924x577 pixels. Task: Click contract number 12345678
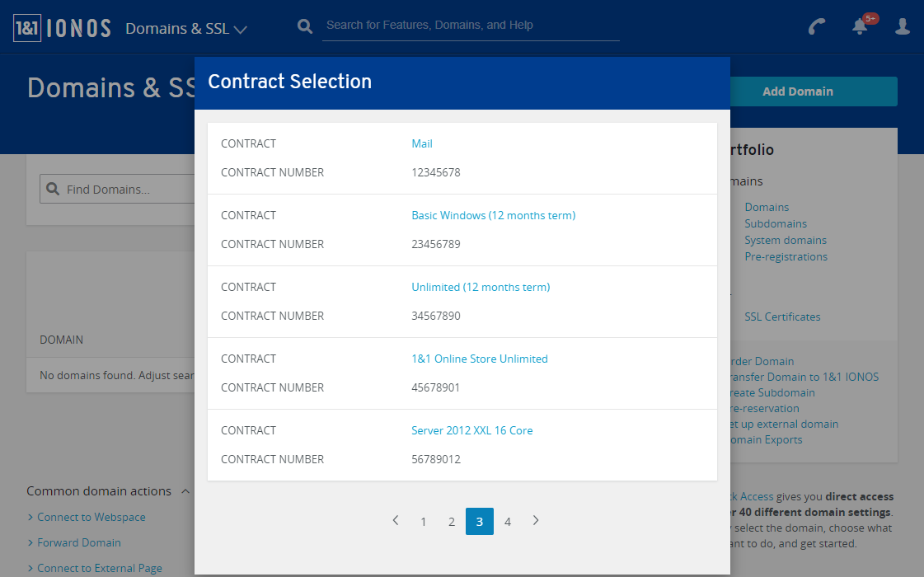(435, 172)
